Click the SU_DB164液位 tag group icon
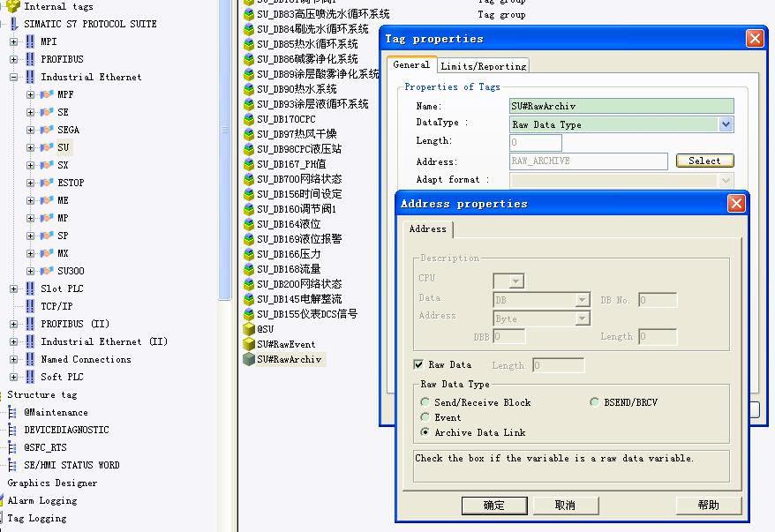 (x=249, y=224)
